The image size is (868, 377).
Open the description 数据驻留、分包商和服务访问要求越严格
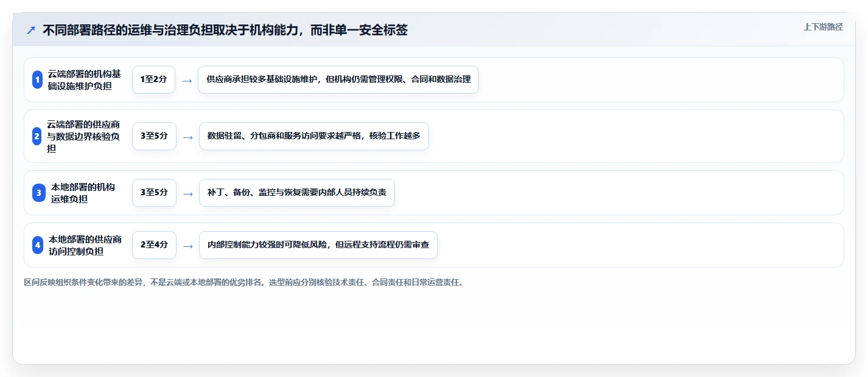(x=314, y=136)
